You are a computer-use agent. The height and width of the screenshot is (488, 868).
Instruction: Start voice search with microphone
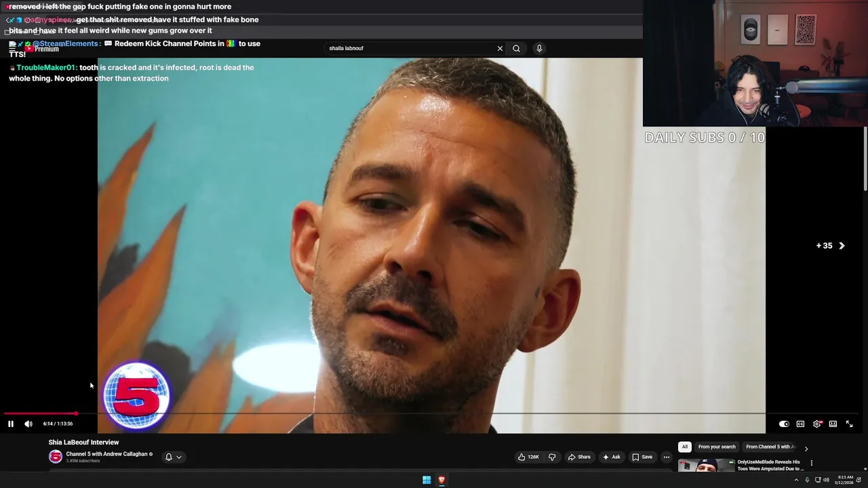coord(539,48)
